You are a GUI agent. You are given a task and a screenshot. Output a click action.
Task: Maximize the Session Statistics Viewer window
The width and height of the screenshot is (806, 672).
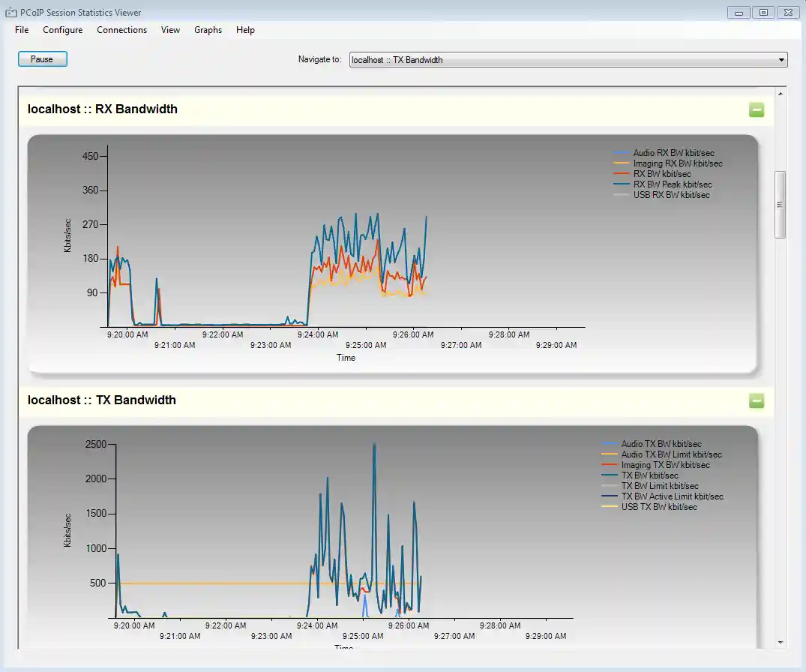click(x=763, y=12)
